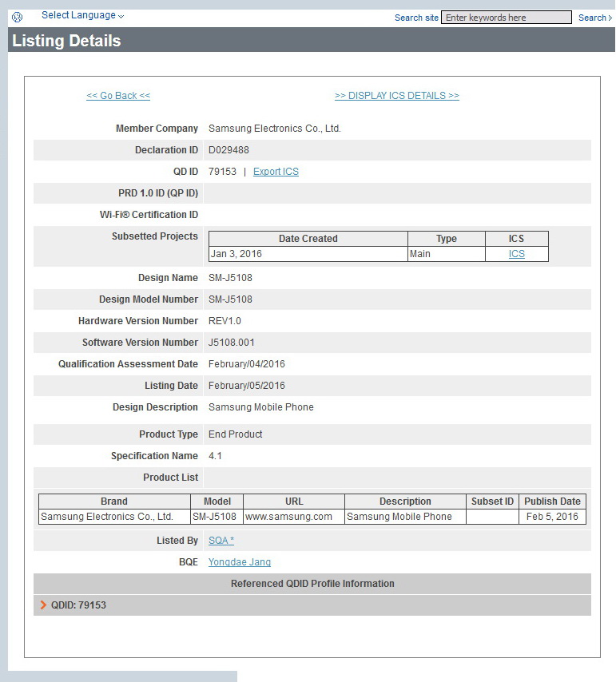Select the QD ID value 79153
Image resolution: width=616 pixels, height=682 pixels.
point(222,172)
